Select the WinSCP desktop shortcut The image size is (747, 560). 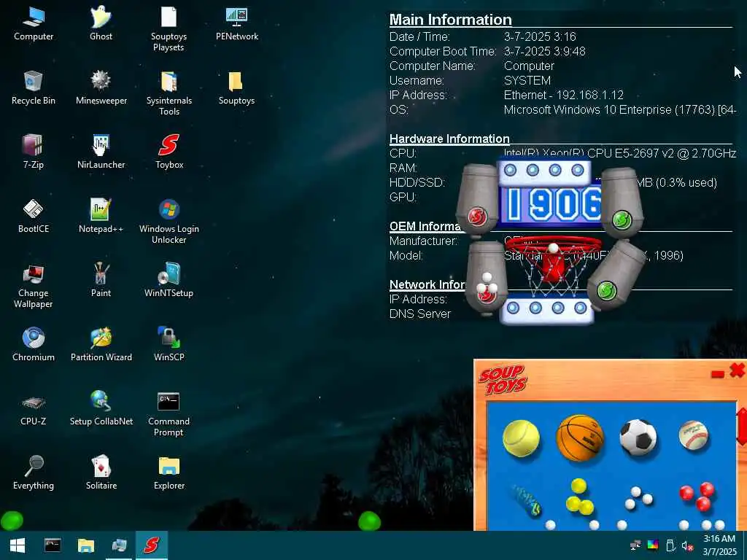169,344
